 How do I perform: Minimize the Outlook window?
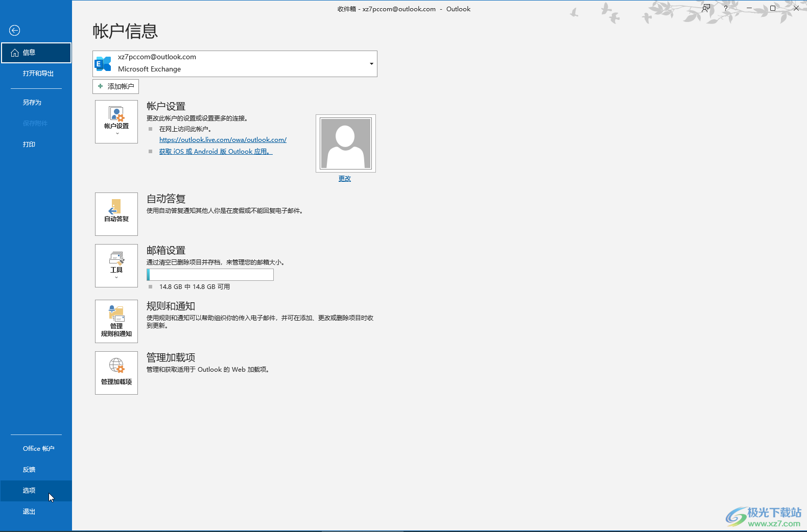click(749, 8)
